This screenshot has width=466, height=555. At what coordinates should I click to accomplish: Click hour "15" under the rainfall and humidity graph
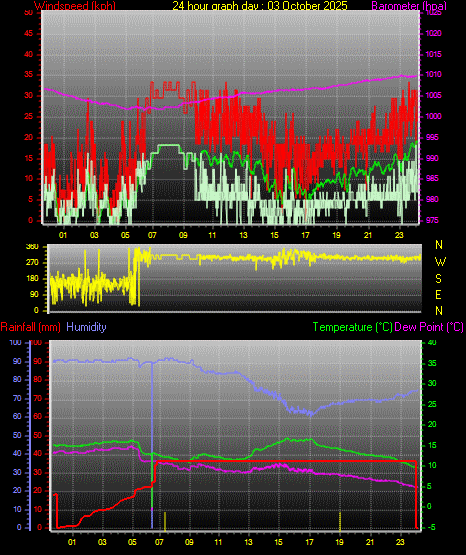(x=278, y=542)
